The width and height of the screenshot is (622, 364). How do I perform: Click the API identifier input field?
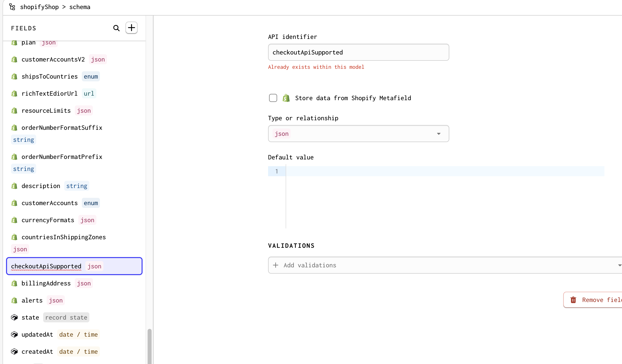click(358, 52)
